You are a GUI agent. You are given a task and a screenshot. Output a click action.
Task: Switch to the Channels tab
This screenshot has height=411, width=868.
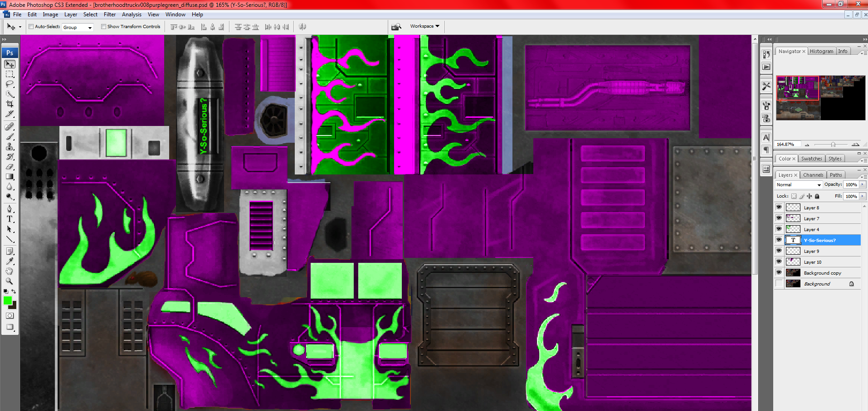pyautogui.click(x=813, y=175)
